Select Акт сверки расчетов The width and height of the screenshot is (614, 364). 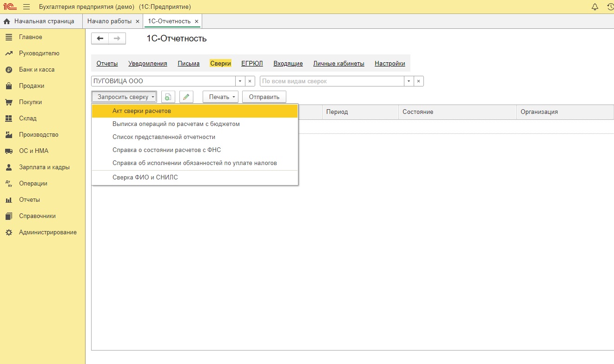pyautogui.click(x=195, y=111)
